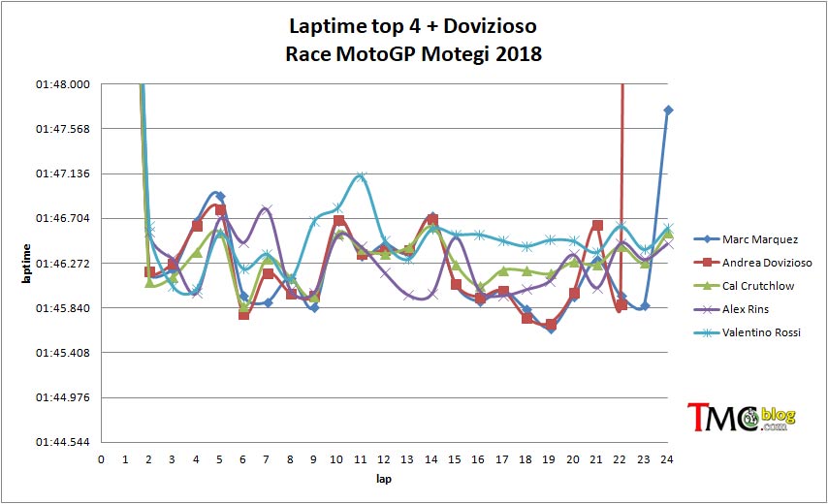Select the horizontal axis title 'lap'
828x504 pixels.
click(384, 479)
